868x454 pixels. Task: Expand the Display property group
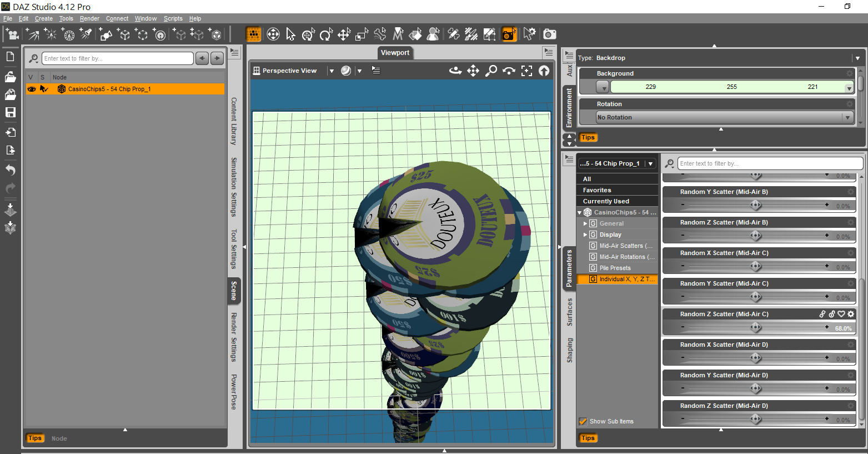pyautogui.click(x=585, y=235)
